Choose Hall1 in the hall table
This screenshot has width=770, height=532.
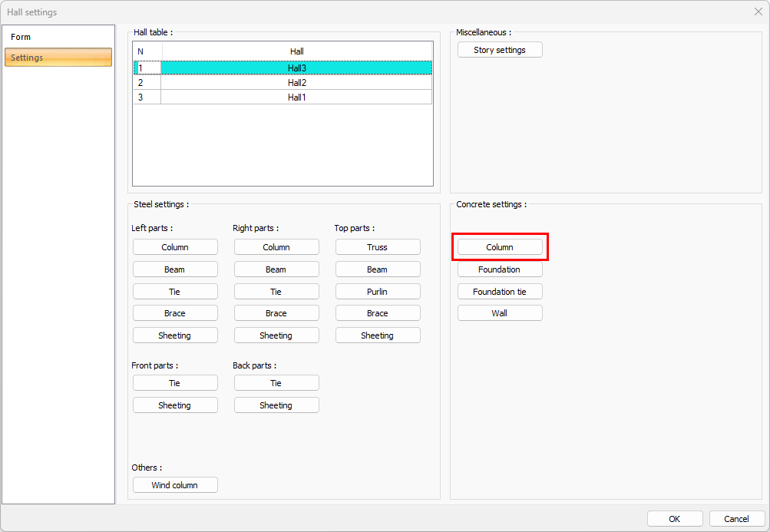pyautogui.click(x=296, y=97)
